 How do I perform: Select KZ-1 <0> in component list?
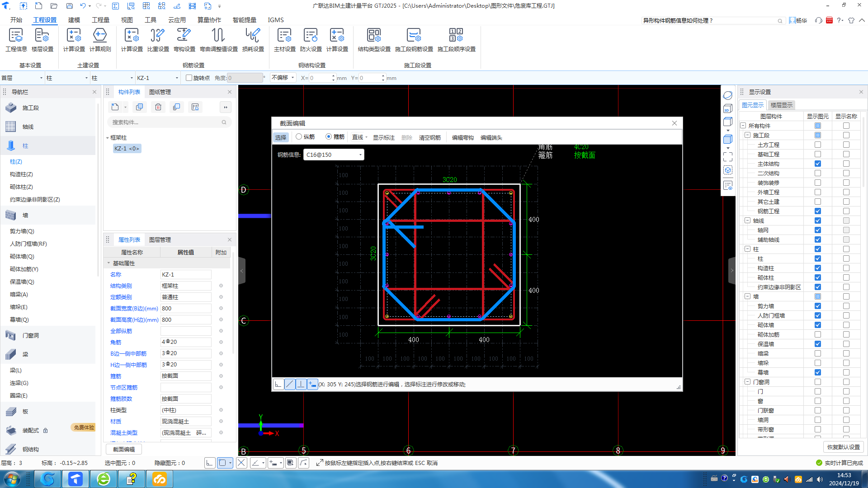point(127,148)
